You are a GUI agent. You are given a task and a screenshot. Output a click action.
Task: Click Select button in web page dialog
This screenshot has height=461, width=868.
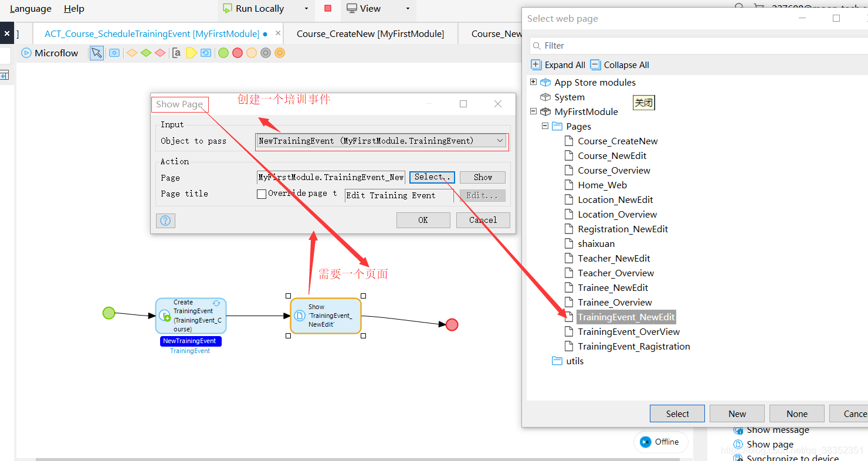pos(677,413)
